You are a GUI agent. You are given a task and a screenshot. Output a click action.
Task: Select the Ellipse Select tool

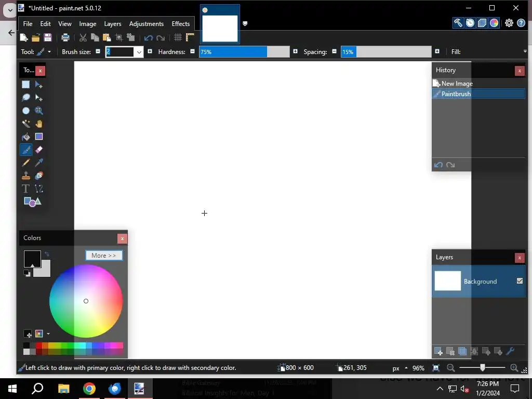(26, 111)
